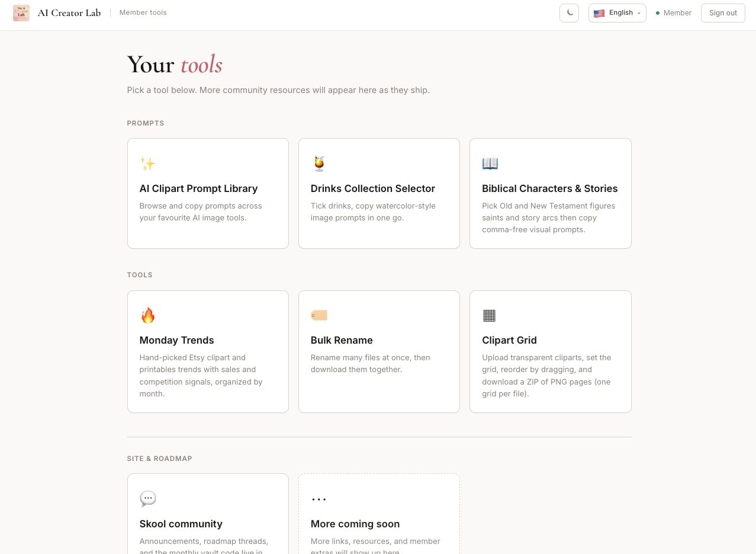
Task: Open the Bulk Rename tool
Action: point(379,351)
